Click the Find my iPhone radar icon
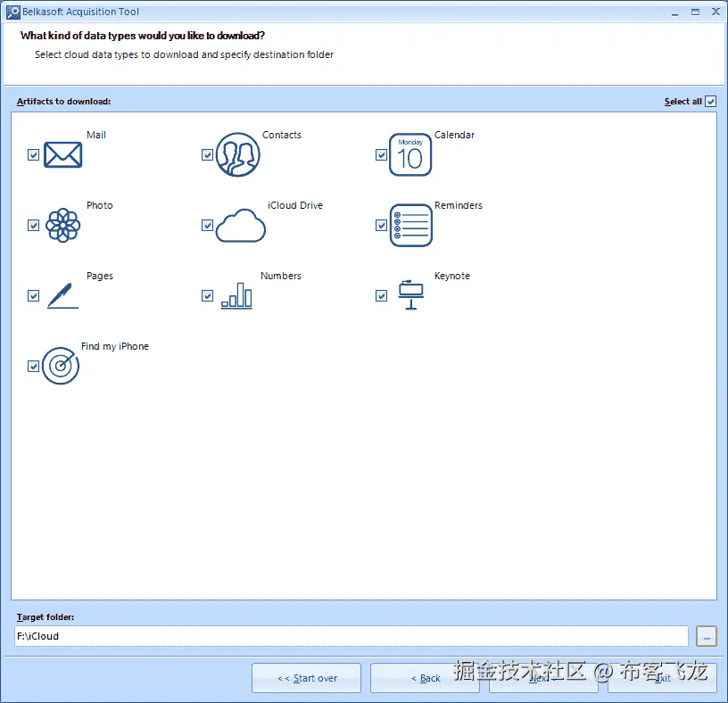Screen dimensions: 728x703 coord(61,366)
